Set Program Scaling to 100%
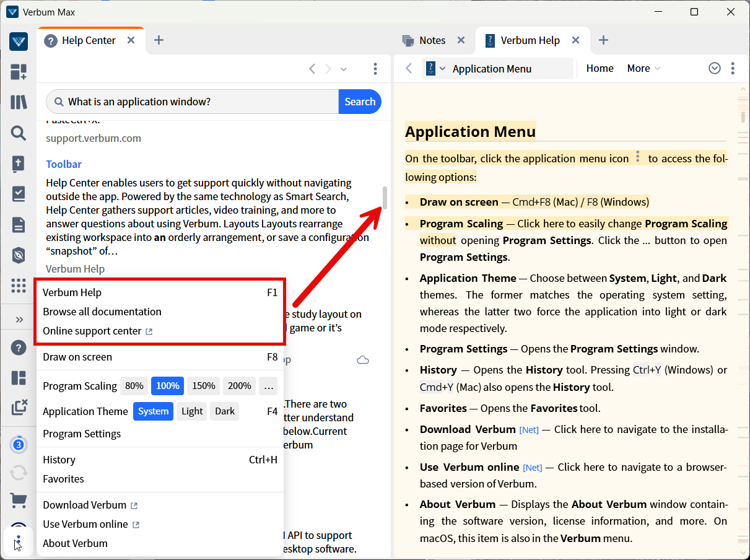The height and width of the screenshot is (560, 750). tap(168, 386)
